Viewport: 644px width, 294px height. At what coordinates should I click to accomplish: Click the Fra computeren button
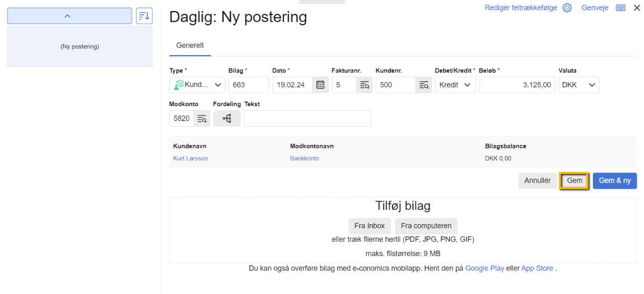(x=426, y=226)
